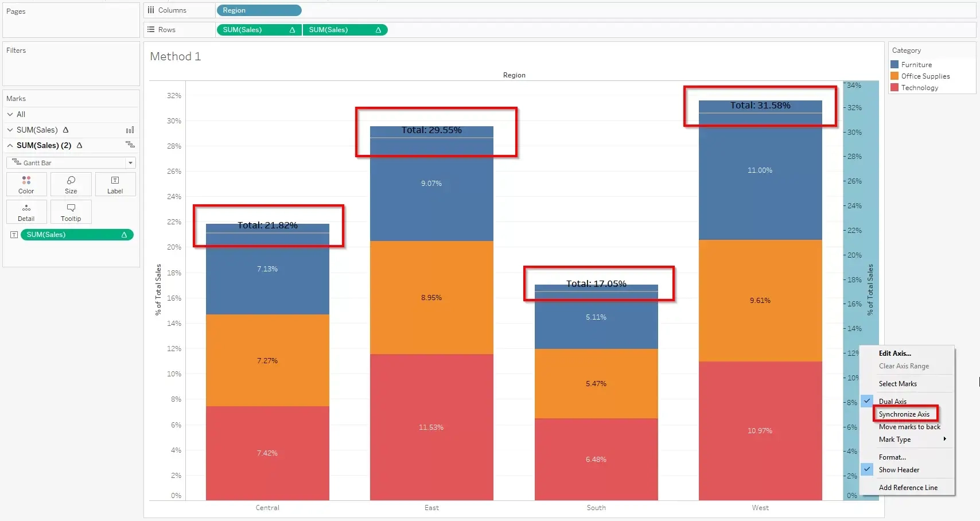The width and height of the screenshot is (980, 521).
Task: Select the Detail shelf icon
Action: 26,211
